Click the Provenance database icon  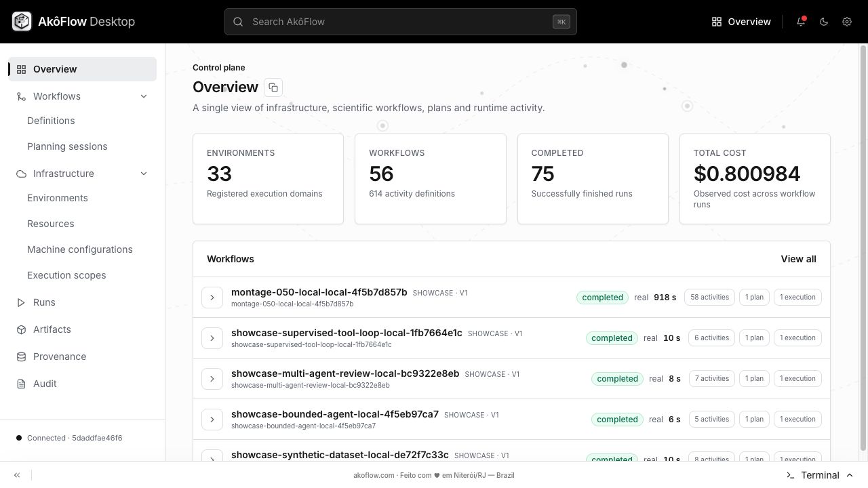pyautogui.click(x=21, y=357)
